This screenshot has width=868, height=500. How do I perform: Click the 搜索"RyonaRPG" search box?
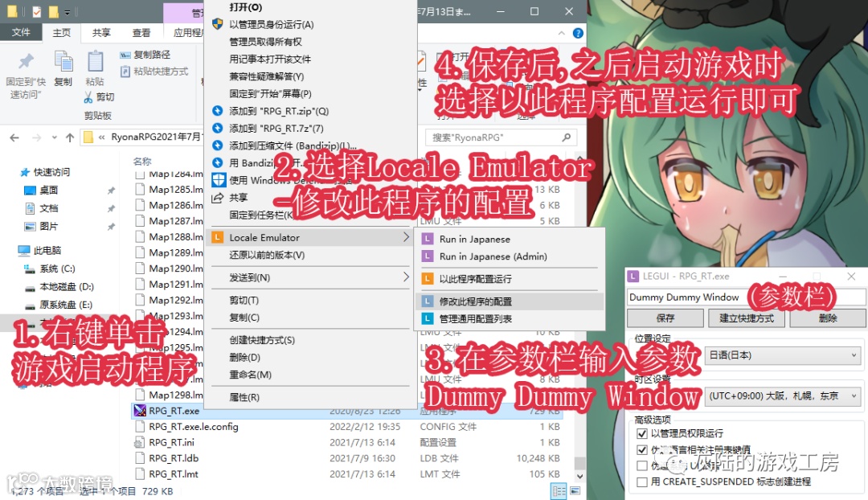pos(501,137)
